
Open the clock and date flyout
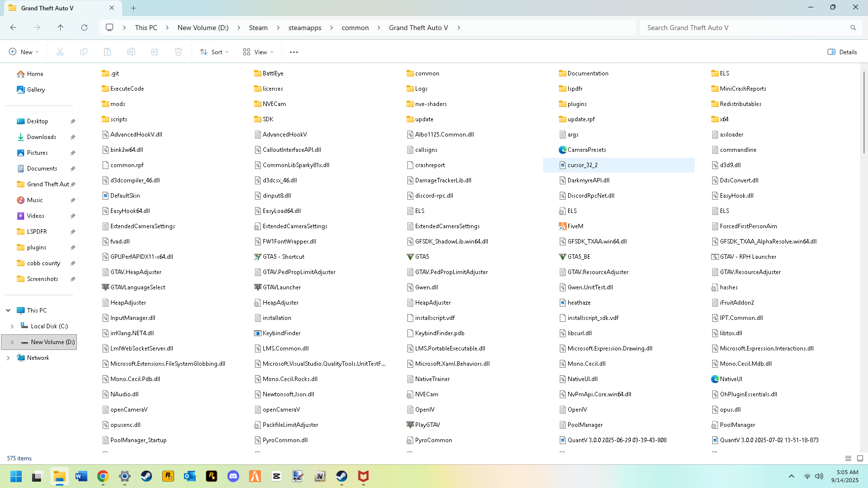[x=848, y=476]
